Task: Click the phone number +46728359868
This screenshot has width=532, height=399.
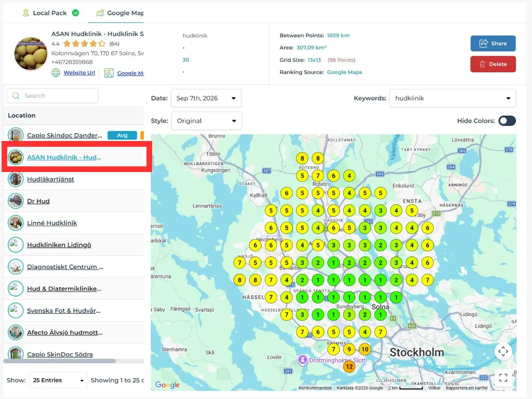Action: (72, 62)
